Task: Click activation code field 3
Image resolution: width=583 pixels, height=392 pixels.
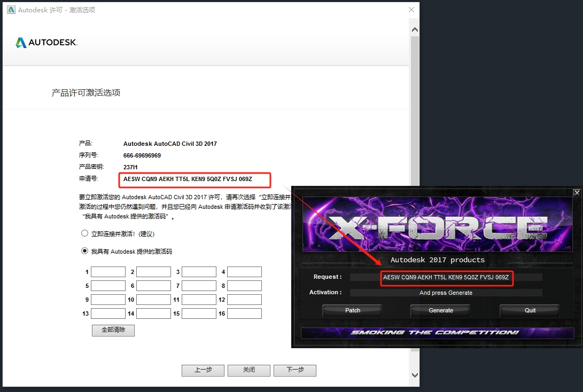Action: (x=199, y=272)
